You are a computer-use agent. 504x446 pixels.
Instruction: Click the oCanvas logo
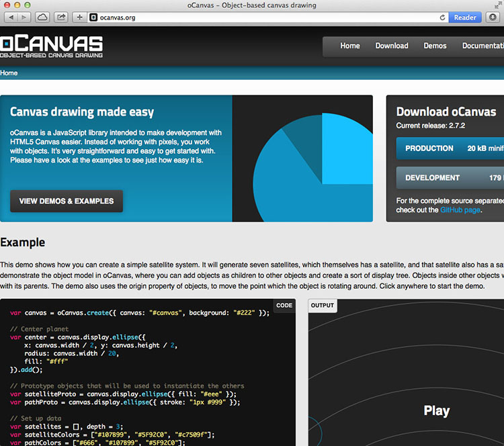52,46
